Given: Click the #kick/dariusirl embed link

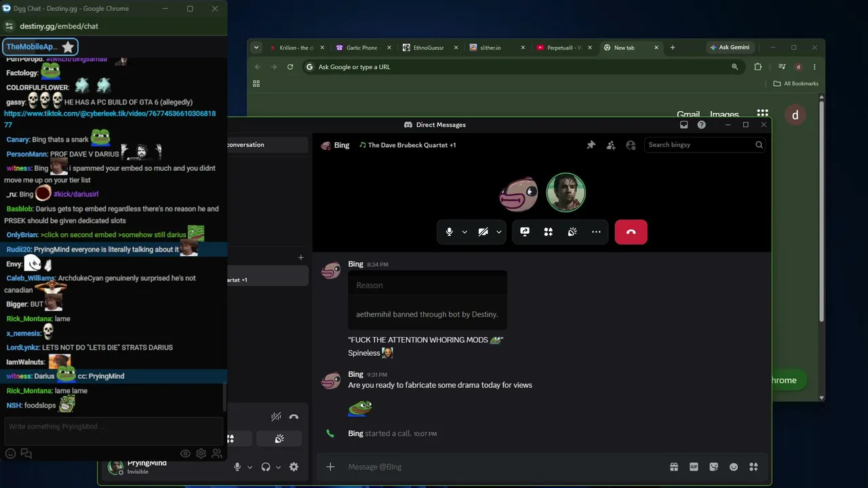Looking at the screenshot, I should point(76,194).
